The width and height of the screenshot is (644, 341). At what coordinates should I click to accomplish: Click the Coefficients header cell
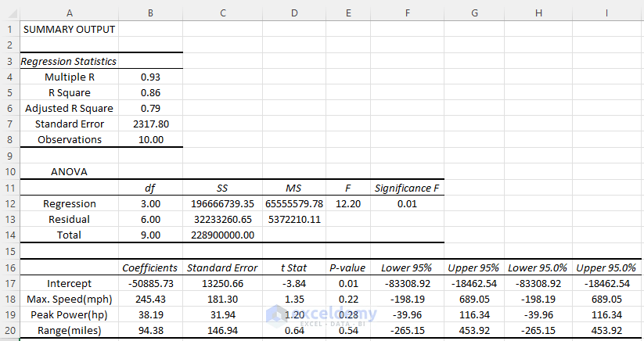point(151,268)
